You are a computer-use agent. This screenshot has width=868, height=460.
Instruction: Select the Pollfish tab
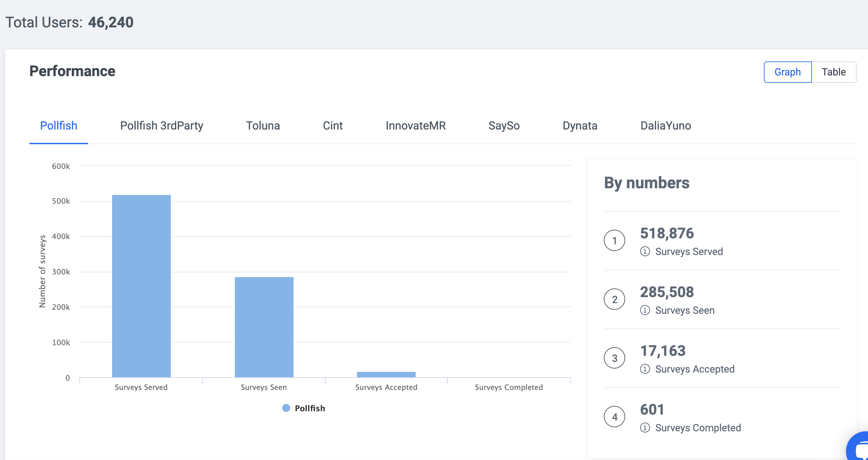59,126
